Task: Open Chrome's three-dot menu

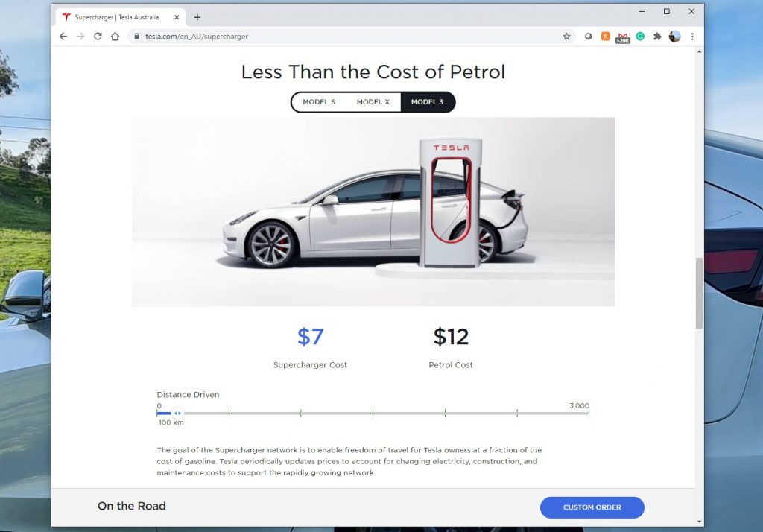Action: (692, 37)
